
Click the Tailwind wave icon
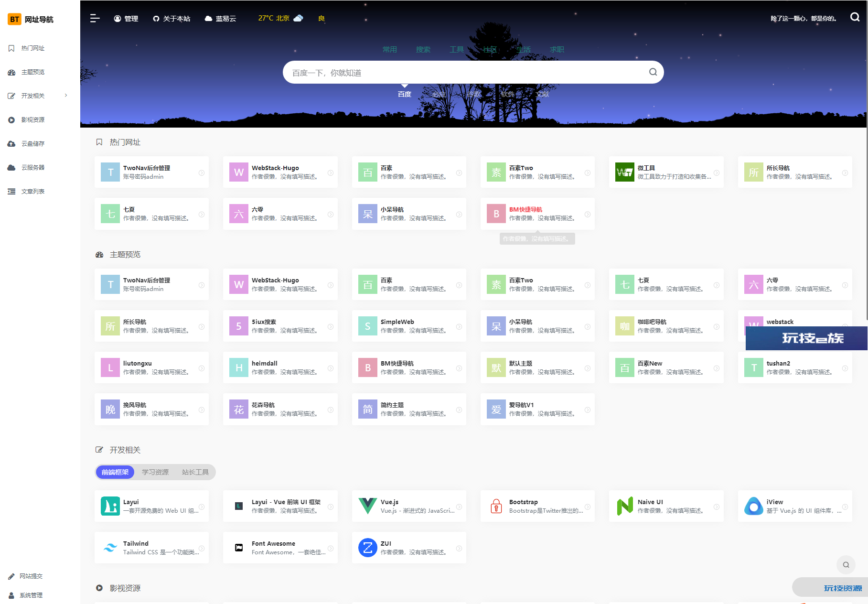(110, 548)
